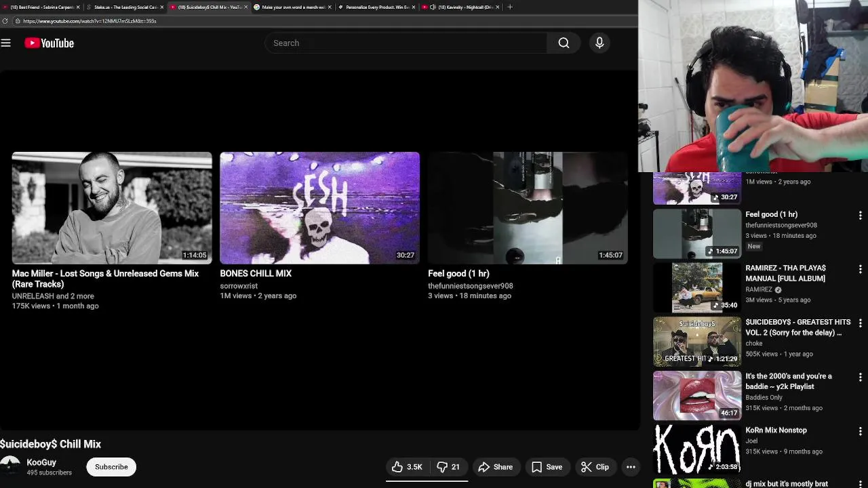Open the Mac Miller Lost Songs end-screen thumbnail
This screenshot has height=488, width=868.
(112, 207)
